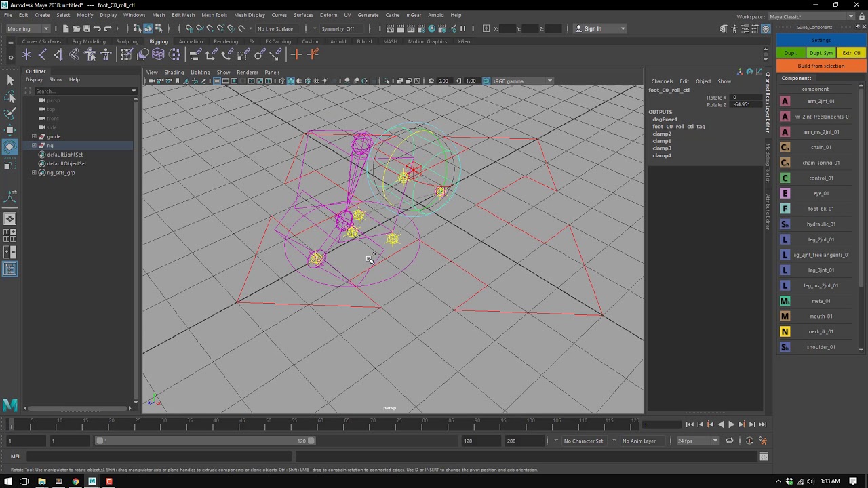Switch to the Rigging shelf tab
868x488 pixels.
tap(159, 41)
